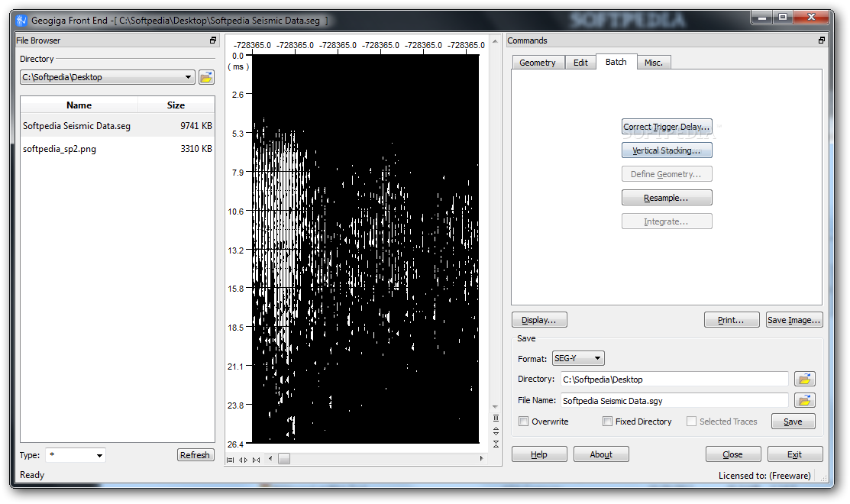Viewport: 850px width, 504px height.
Task: Open the Misc. tab
Action: click(x=654, y=63)
